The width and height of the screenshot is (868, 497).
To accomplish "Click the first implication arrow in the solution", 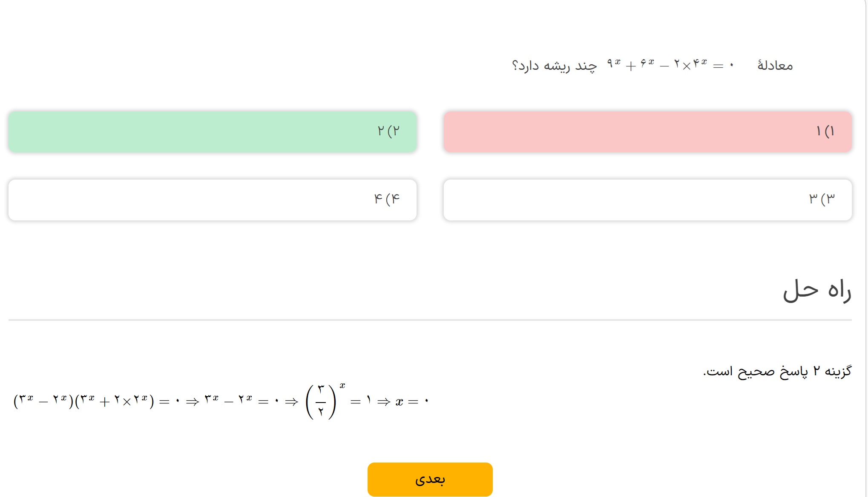I will tap(193, 402).
